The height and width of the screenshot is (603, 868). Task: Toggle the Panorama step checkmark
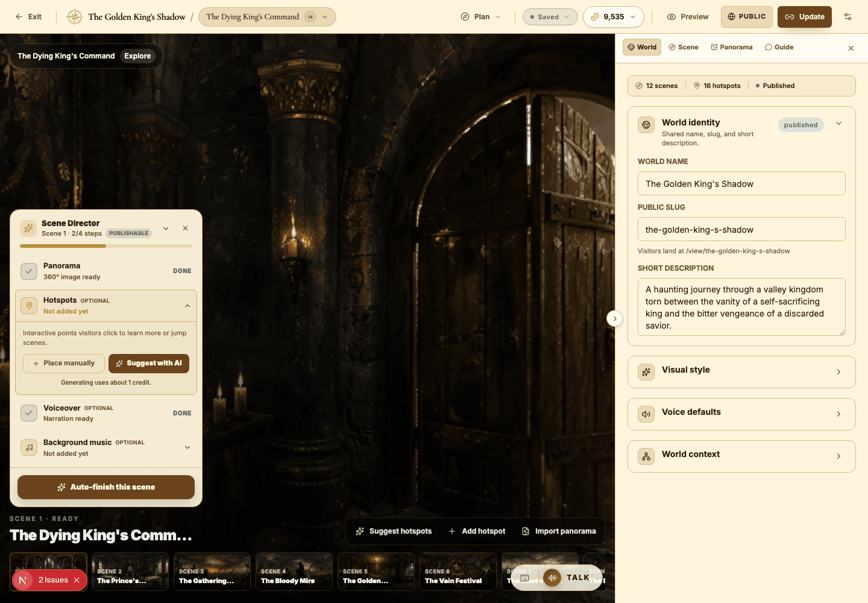coord(29,271)
